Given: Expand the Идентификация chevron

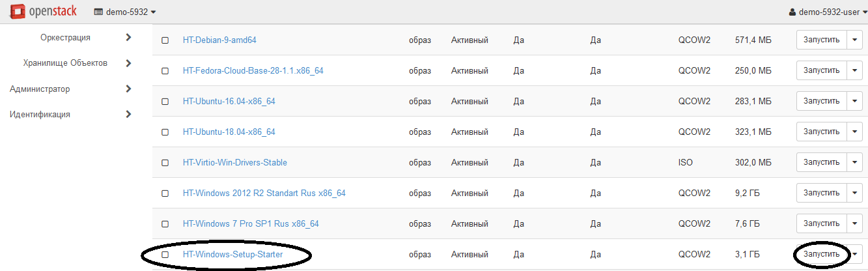Looking at the screenshot, I should point(128,114).
